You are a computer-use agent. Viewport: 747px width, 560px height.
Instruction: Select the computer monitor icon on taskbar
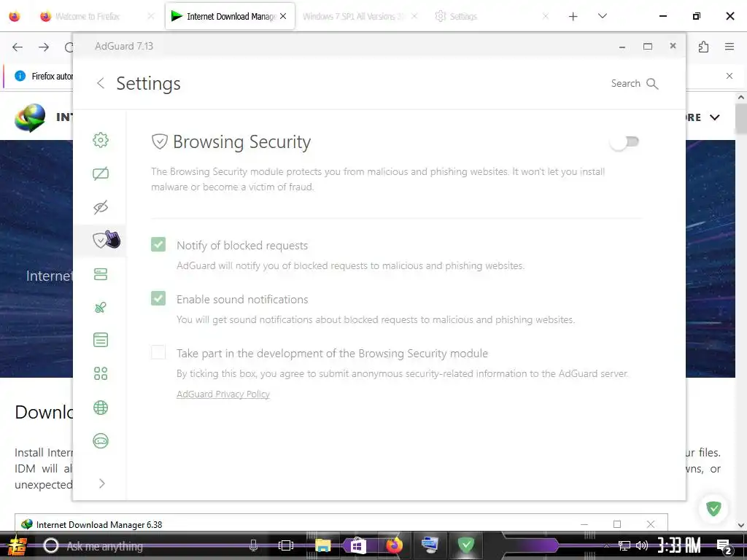click(x=430, y=545)
